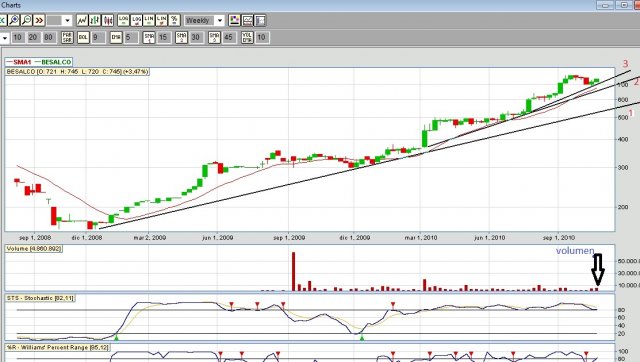
Task: Switch to candlestick chart style
Action: click(x=108, y=20)
